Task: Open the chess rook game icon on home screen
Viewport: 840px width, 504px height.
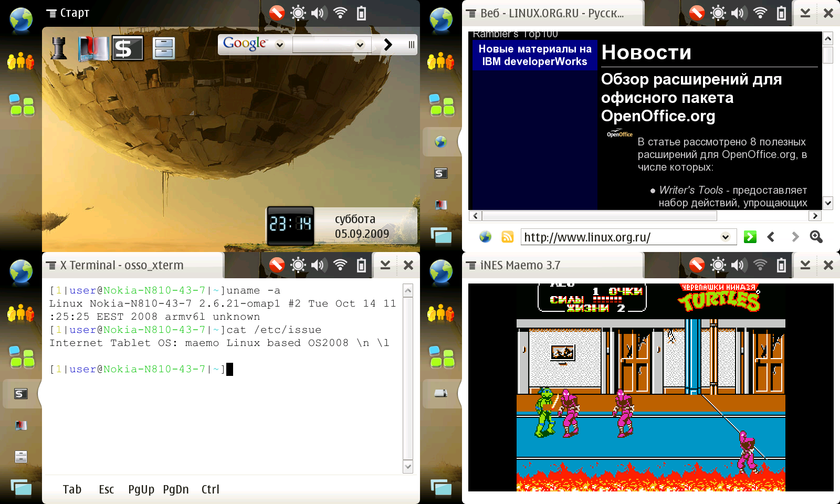Action: click(x=59, y=48)
